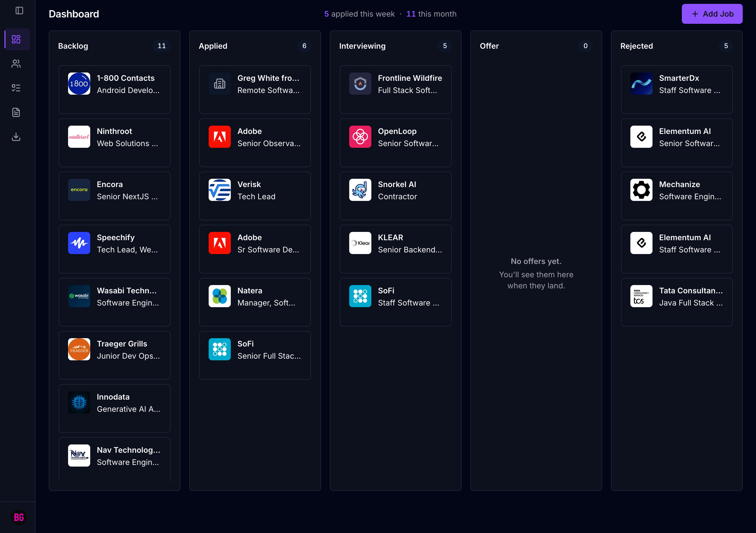Click 'Junior Dev Ops...' job title
The width and height of the screenshot is (756, 533).
(x=128, y=356)
